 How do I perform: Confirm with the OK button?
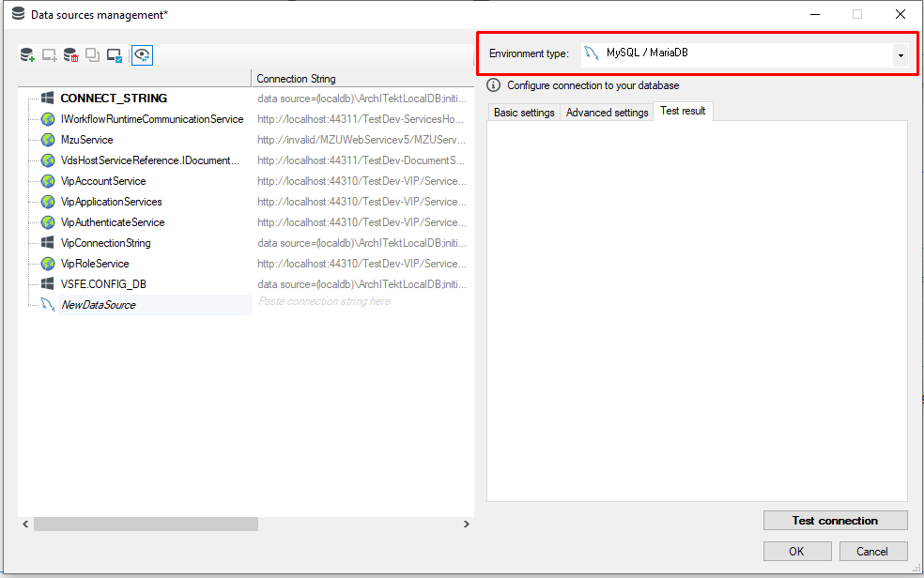pyautogui.click(x=797, y=551)
